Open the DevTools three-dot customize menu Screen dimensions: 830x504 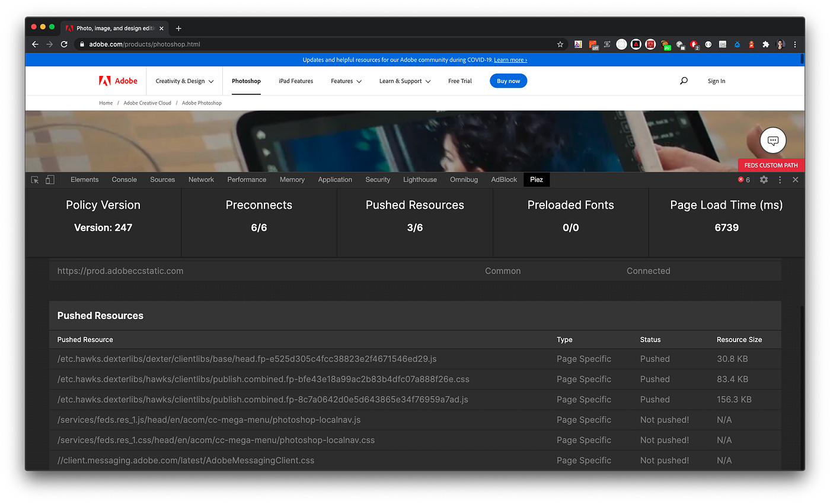click(x=780, y=179)
